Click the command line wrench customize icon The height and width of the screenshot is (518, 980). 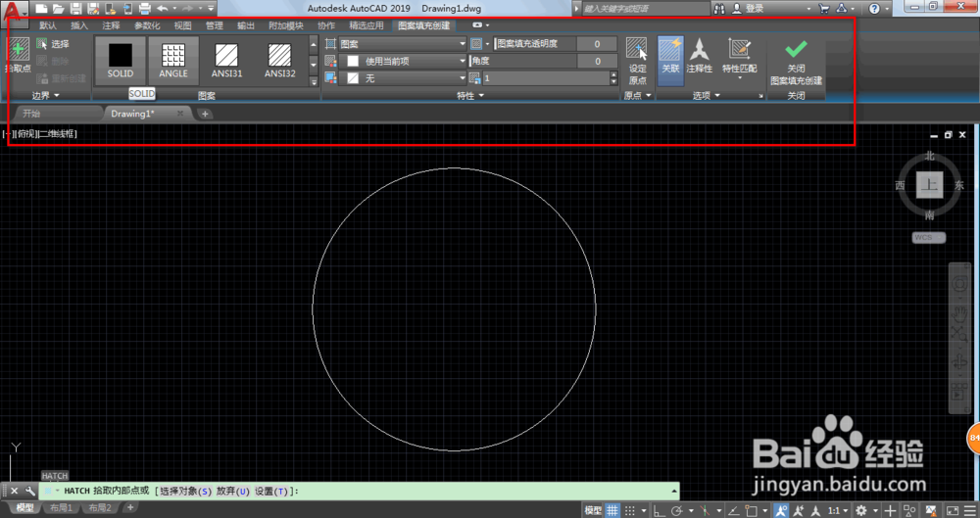[x=29, y=492]
